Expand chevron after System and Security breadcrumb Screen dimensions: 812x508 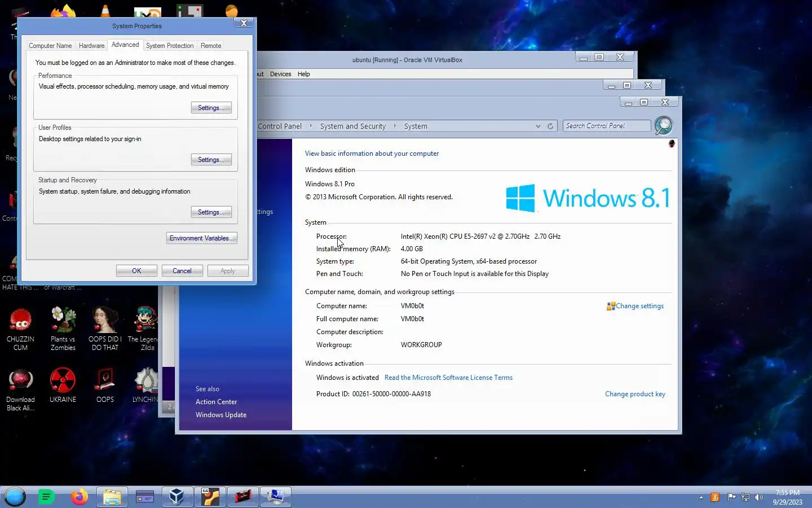[x=395, y=126]
